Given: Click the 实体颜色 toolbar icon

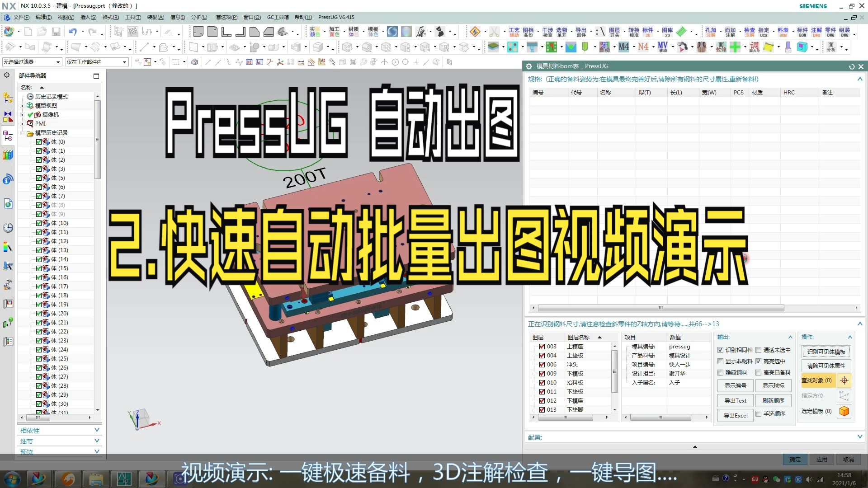Looking at the screenshot, I should click(315, 32).
